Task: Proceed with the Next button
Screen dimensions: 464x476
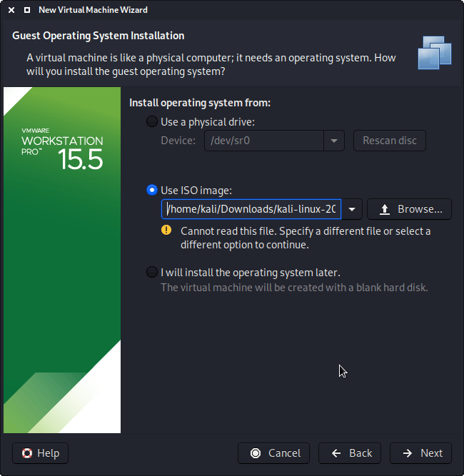Action: pos(421,453)
